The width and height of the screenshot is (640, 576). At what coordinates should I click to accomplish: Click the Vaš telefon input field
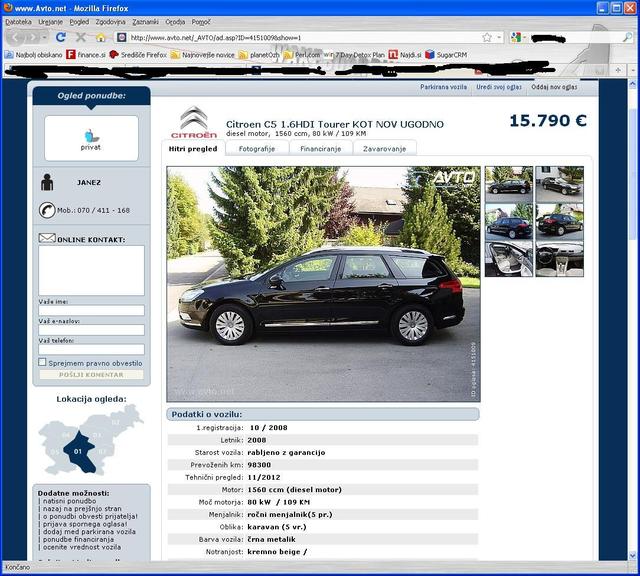(91, 349)
